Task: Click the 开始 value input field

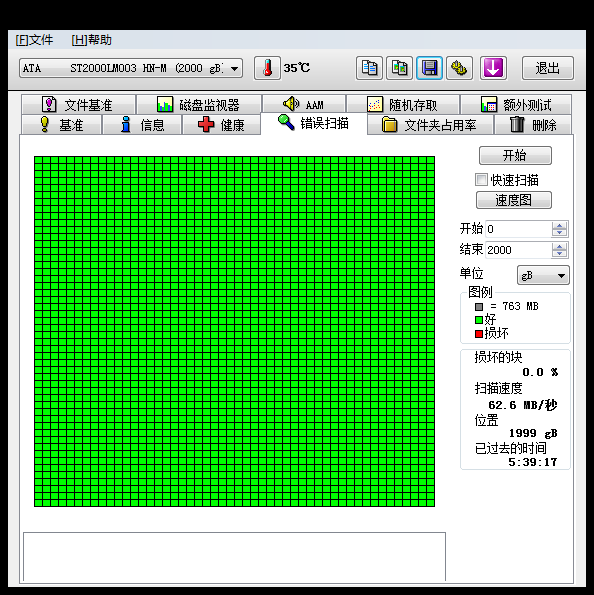Action: (518, 229)
